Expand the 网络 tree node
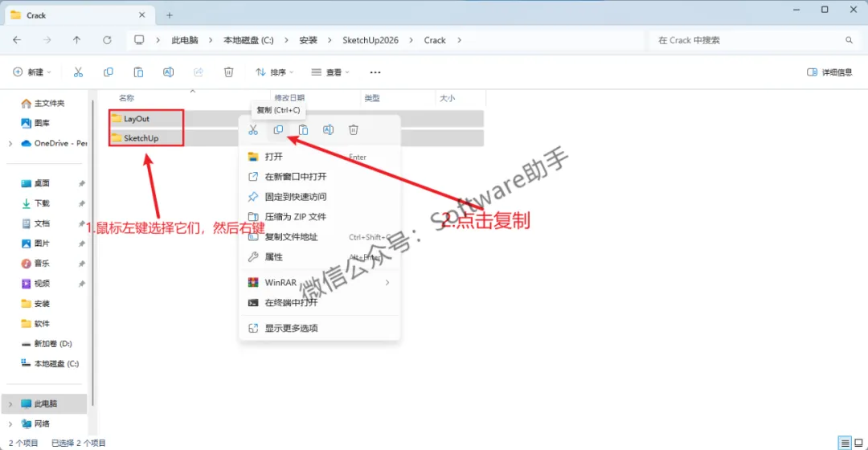 10,424
